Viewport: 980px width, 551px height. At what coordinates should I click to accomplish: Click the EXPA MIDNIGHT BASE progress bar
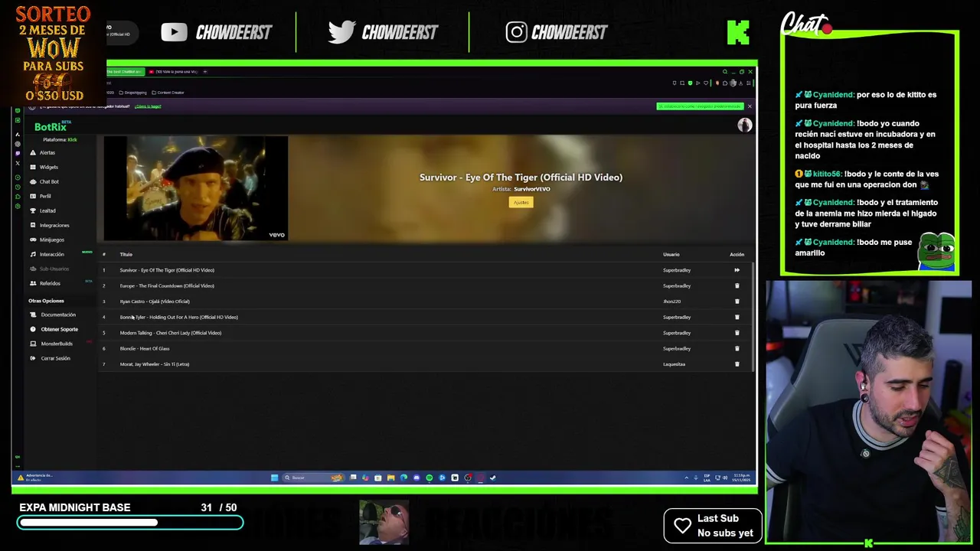(130, 523)
